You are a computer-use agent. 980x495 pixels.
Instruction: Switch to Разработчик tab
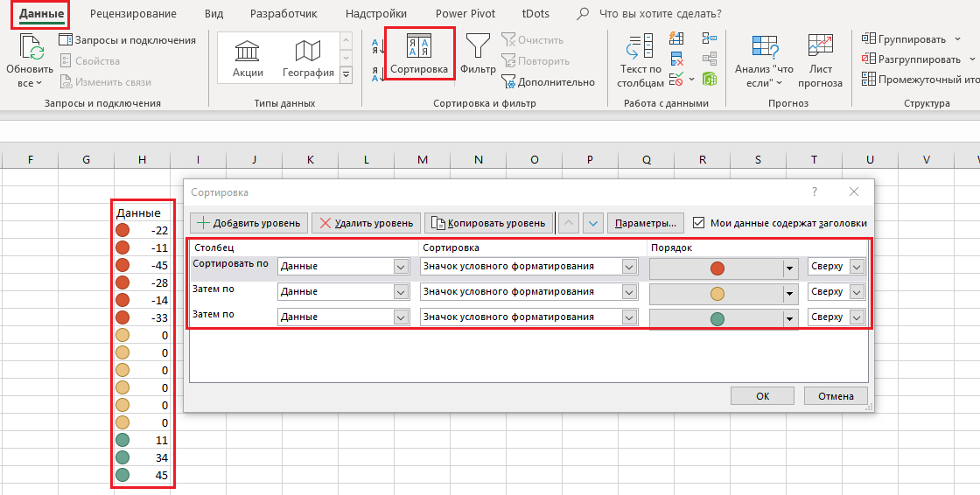pos(283,13)
